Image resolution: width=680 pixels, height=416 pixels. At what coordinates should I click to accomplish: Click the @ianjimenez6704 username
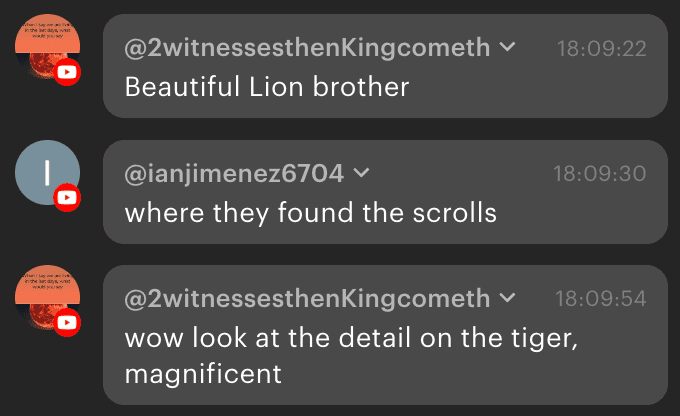tap(234, 173)
